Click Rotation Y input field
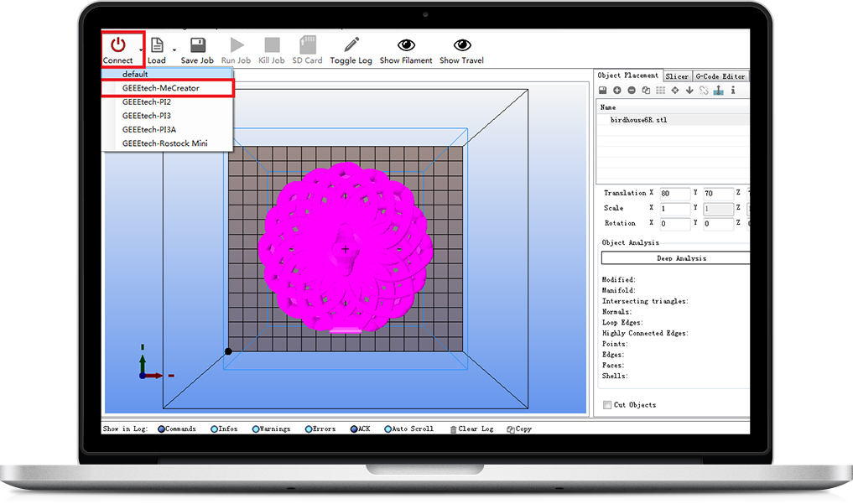Screen dimensions: 853x504 click(x=718, y=223)
